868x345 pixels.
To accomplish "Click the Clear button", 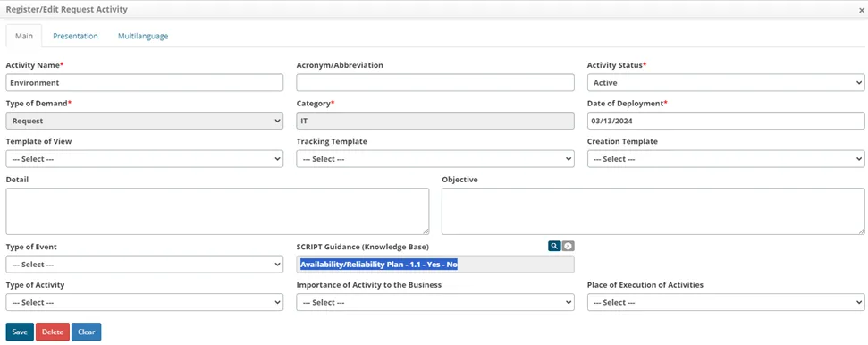I will click(87, 332).
